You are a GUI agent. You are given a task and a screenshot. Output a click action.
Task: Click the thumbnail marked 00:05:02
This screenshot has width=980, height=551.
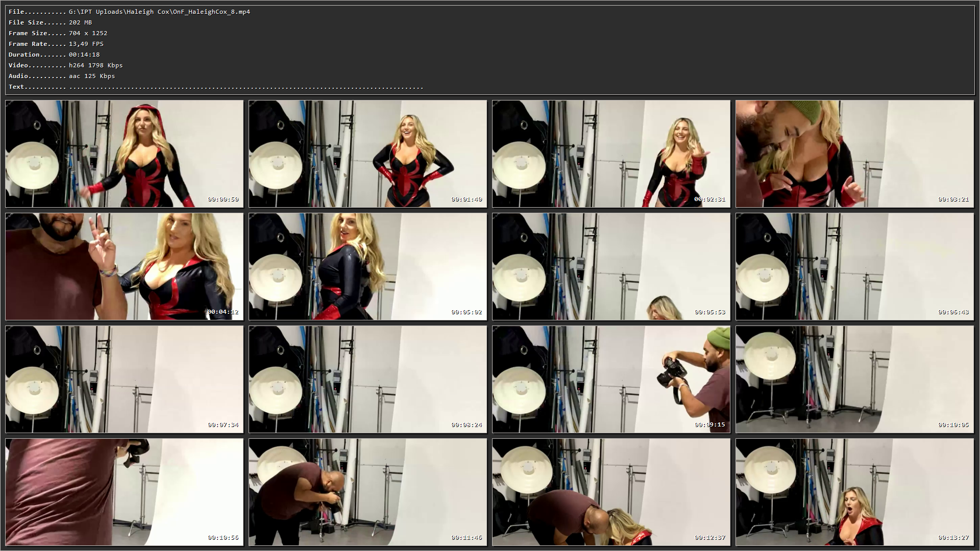(367, 266)
